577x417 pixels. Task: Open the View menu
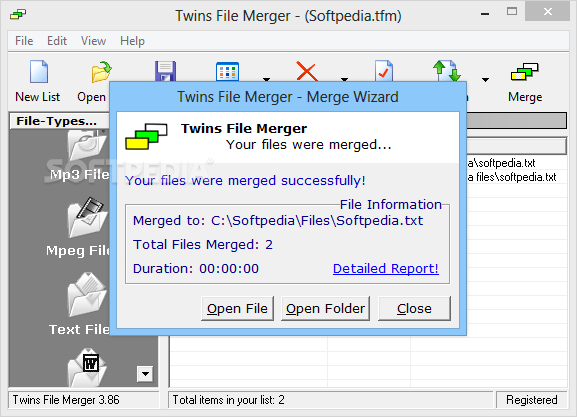click(93, 41)
